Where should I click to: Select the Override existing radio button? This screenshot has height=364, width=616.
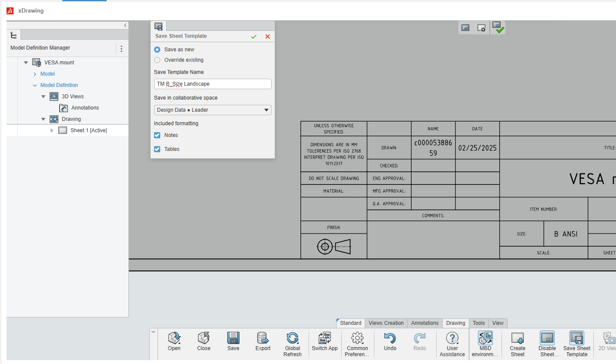pyautogui.click(x=157, y=60)
